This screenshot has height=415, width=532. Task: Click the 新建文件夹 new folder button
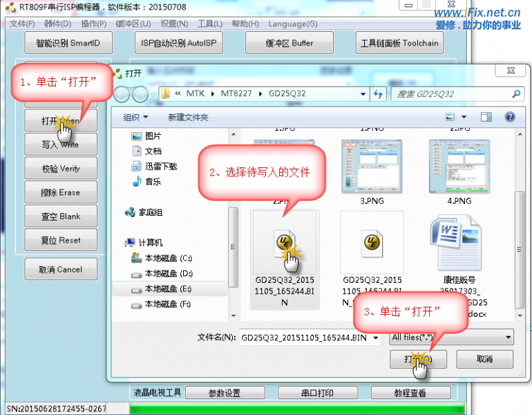pos(188,117)
